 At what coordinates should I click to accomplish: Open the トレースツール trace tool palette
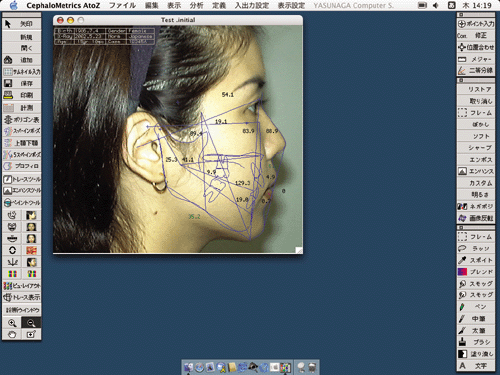pyautogui.click(x=22, y=179)
